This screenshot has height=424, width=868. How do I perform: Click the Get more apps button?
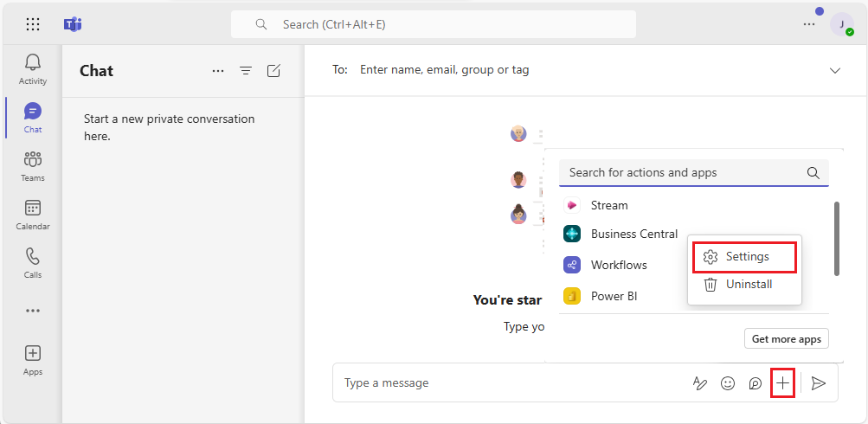(x=786, y=338)
